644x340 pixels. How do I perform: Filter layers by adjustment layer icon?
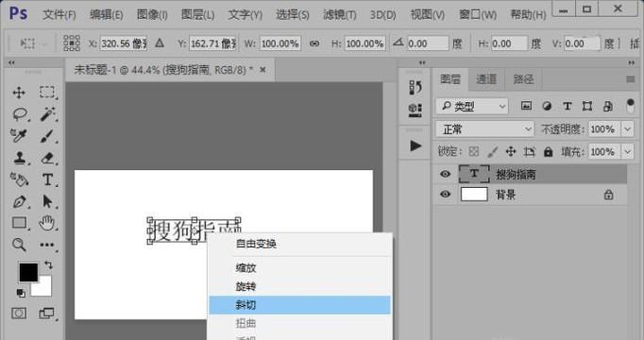[x=547, y=106]
